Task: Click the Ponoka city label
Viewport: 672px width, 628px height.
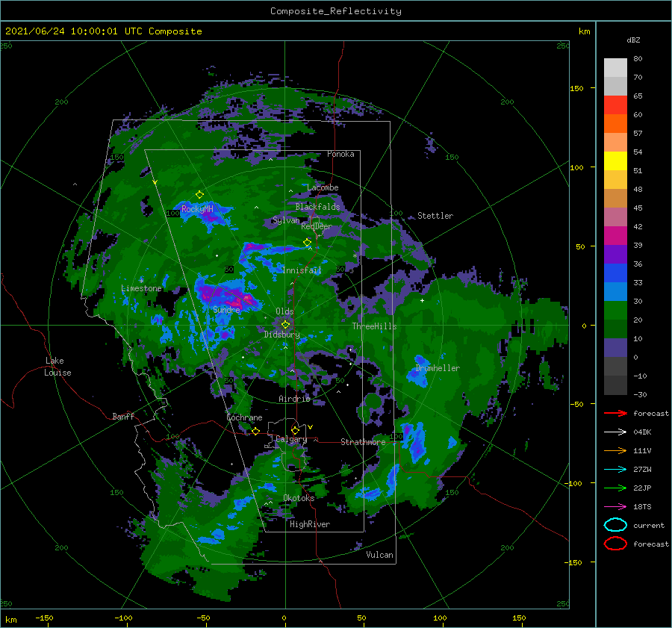Action: point(340,154)
